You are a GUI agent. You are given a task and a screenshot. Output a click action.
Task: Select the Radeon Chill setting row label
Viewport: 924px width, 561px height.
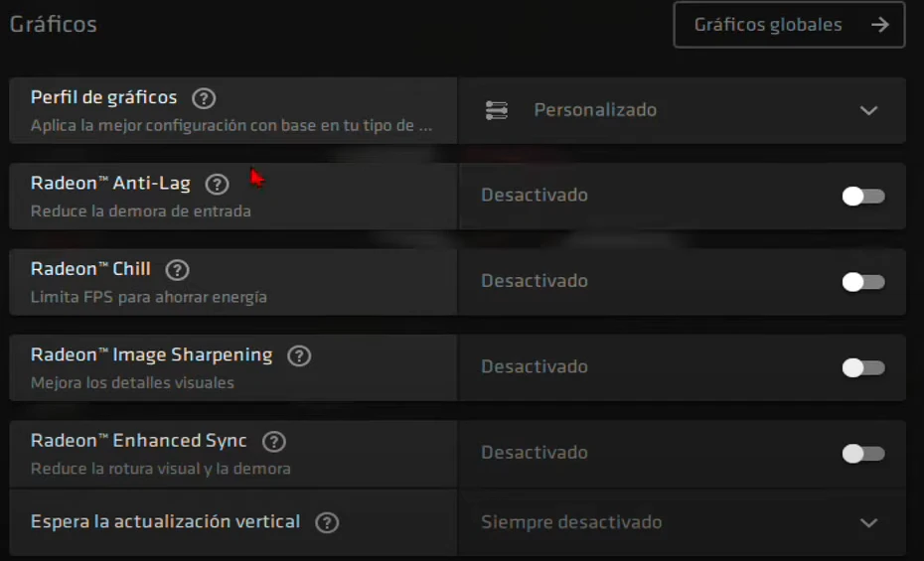click(90, 269)
